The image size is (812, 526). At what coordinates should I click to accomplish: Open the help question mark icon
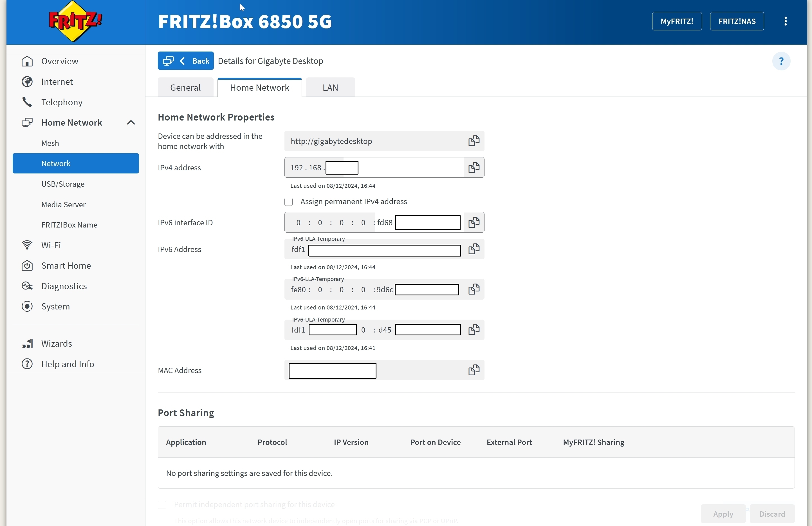(781, 61)
